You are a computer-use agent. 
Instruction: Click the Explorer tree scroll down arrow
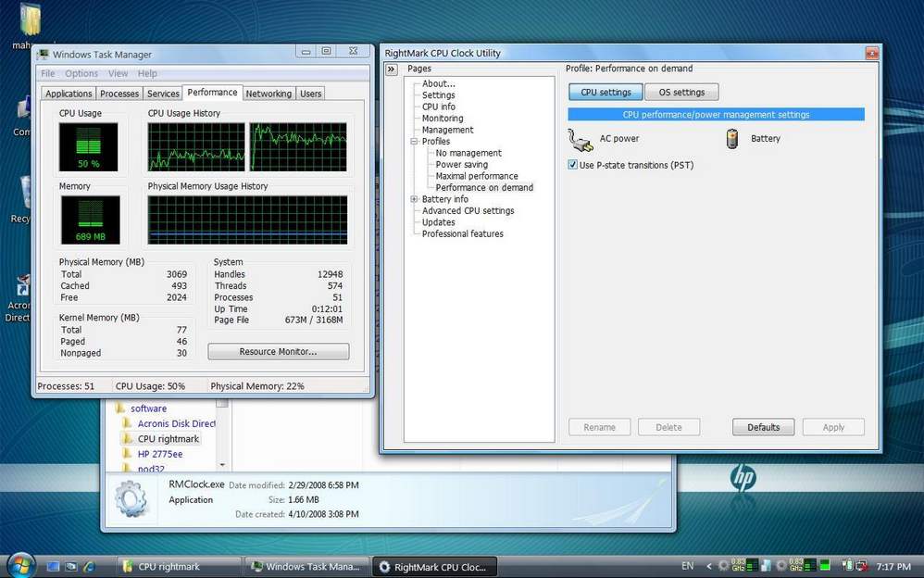pyautogui.click(x=222, y=465)
